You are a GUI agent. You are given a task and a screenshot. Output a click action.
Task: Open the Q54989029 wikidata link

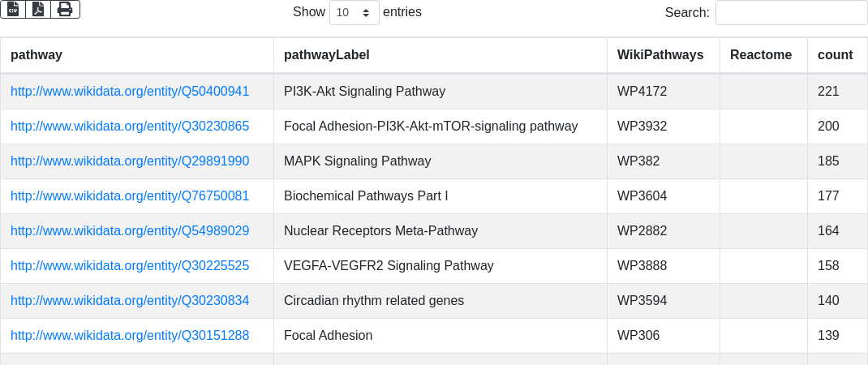[130, 231]
